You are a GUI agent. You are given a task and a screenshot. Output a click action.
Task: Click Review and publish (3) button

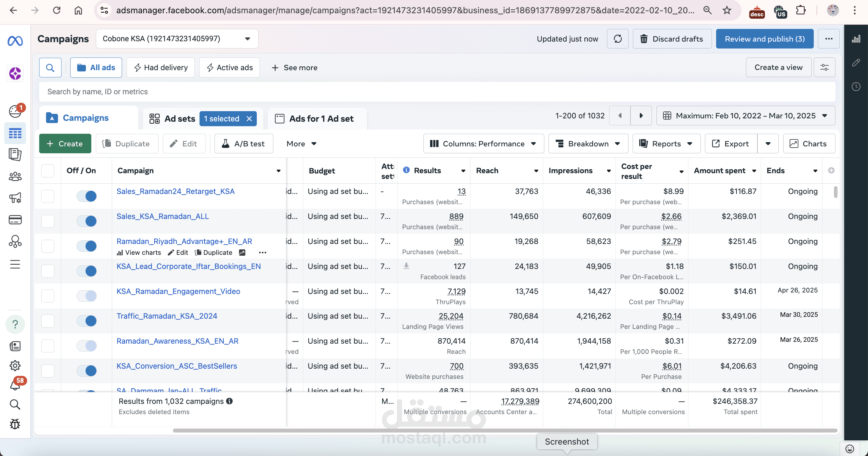point(764,39)
